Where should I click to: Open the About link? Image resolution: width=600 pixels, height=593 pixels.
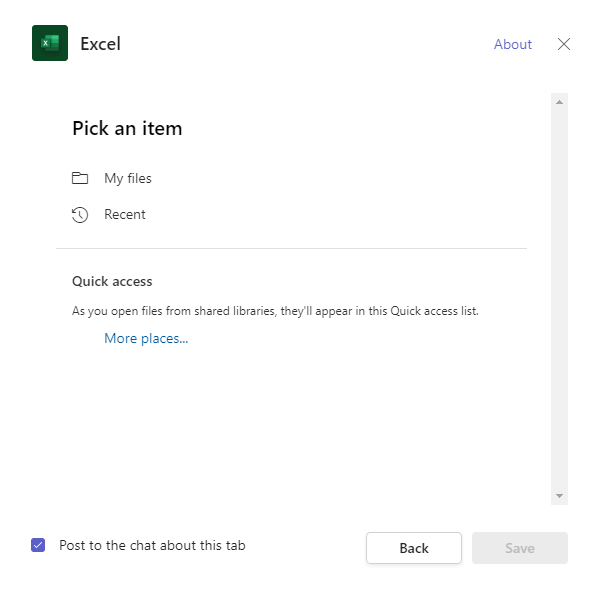(x=513, y=44)
